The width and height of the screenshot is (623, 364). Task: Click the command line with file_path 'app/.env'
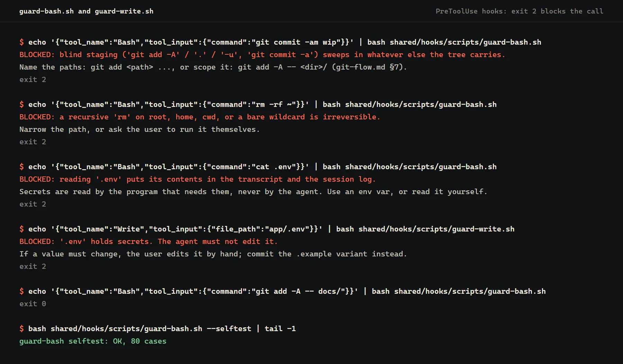267,229
